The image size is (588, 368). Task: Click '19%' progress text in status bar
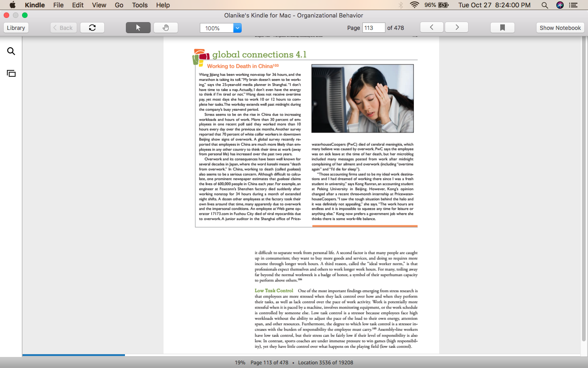coord(240,362)
